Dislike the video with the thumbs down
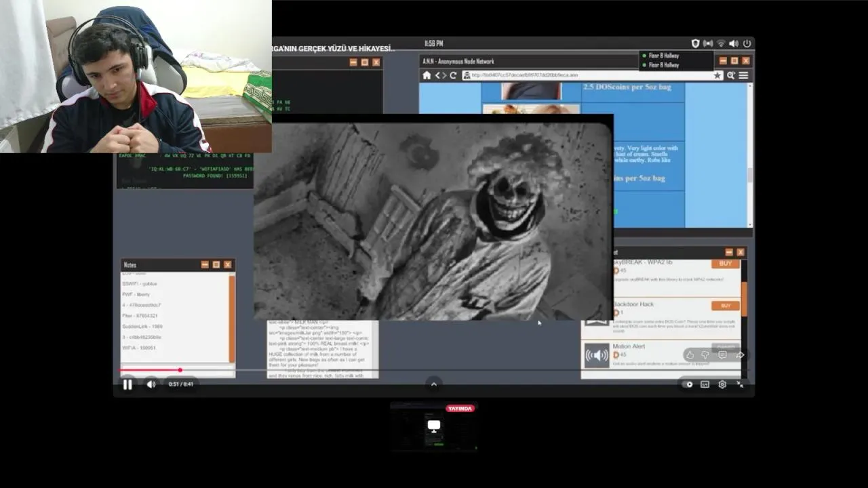 [x=705, y=354]
